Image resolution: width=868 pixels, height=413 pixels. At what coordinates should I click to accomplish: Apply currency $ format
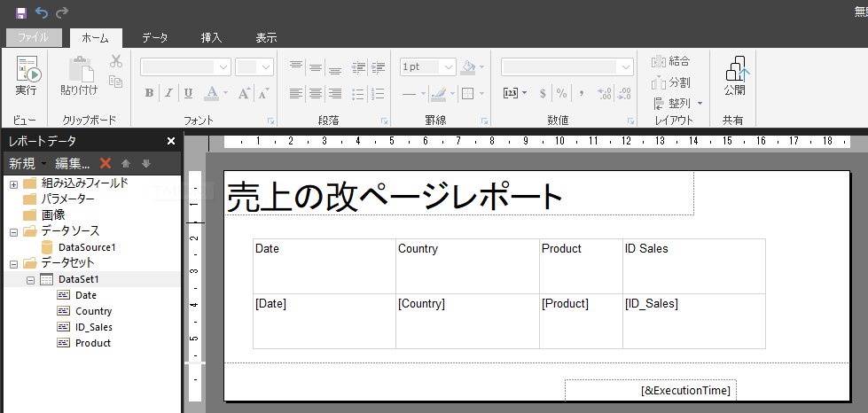click(x=543, y=93)
